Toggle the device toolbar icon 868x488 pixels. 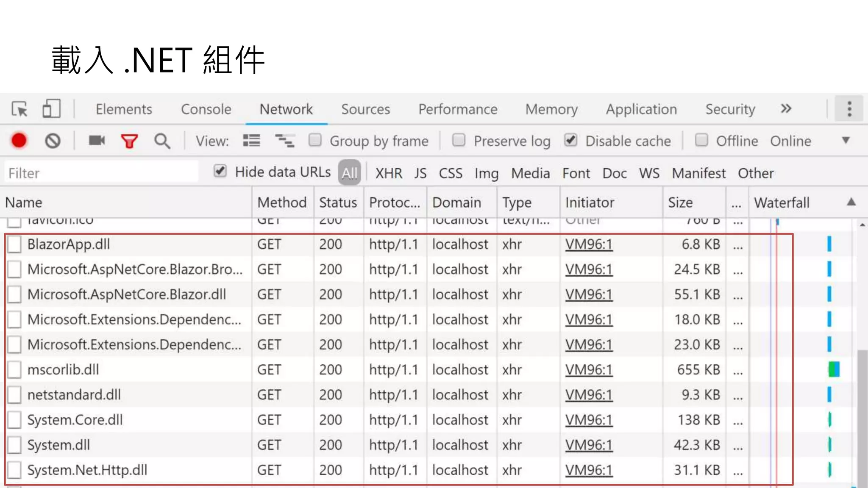pos(51,109)
